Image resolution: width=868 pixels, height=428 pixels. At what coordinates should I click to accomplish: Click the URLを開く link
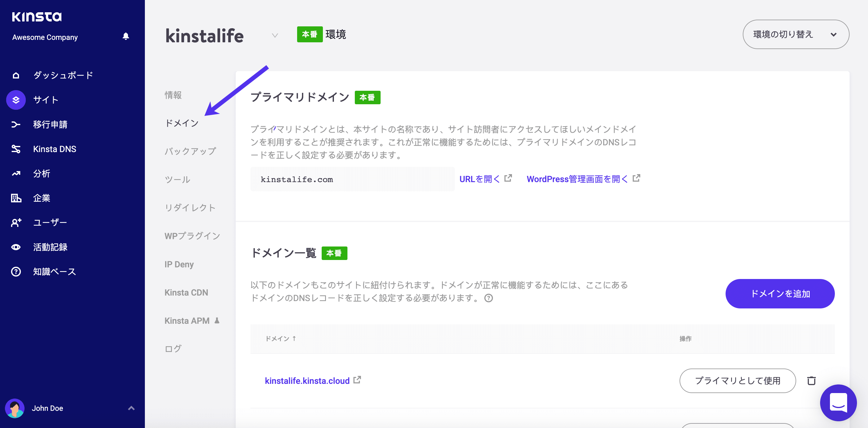pyautogui.click(x=480, y=179)
